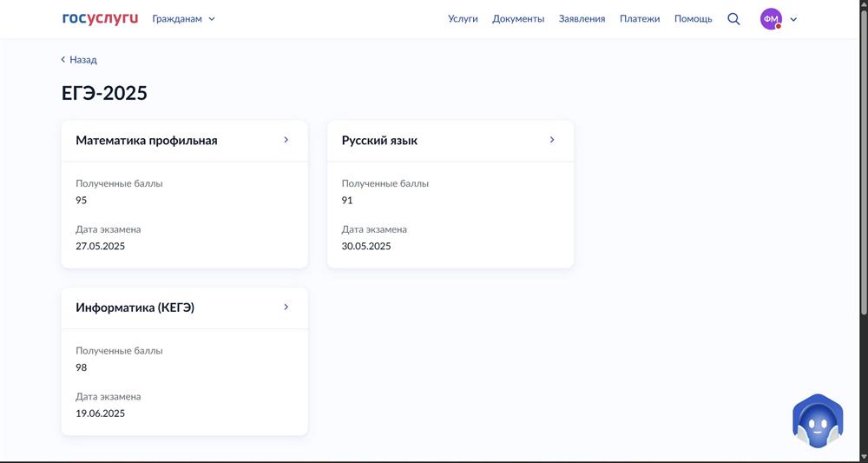The image size is (868, 463).
Task: Go back with the Назад link
Action: coord(79,60)
